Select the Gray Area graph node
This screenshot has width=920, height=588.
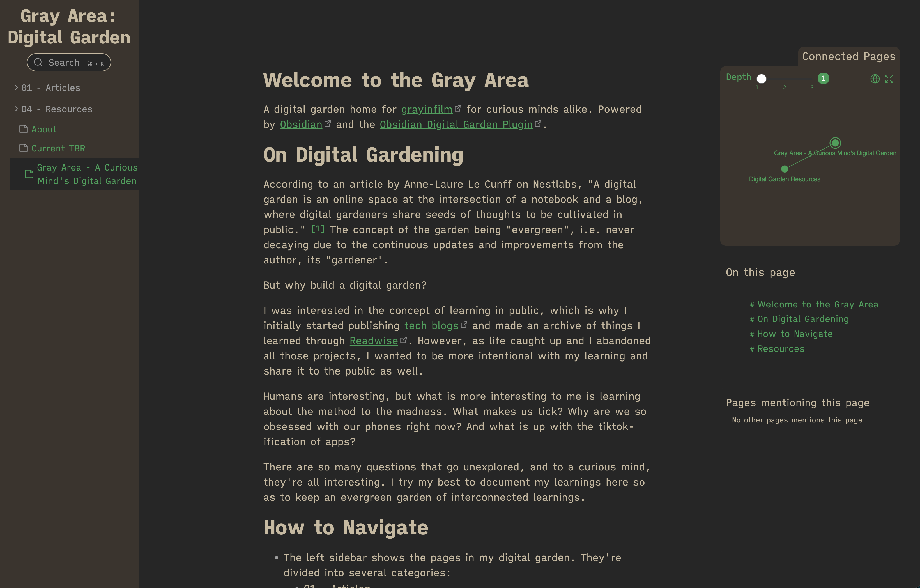(835, 143)
